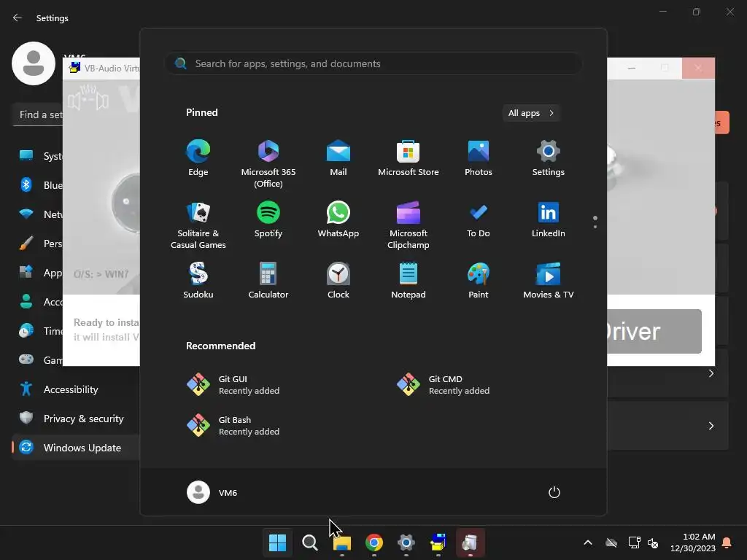The image size is (747, 560).
Task: Focus the Start menu search box
Action: click(x=373, y=63)
